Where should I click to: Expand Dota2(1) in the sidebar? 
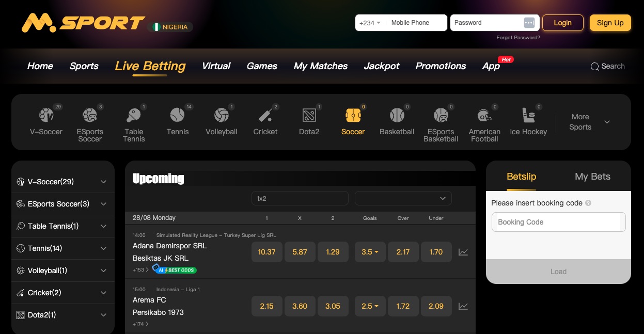63,315
